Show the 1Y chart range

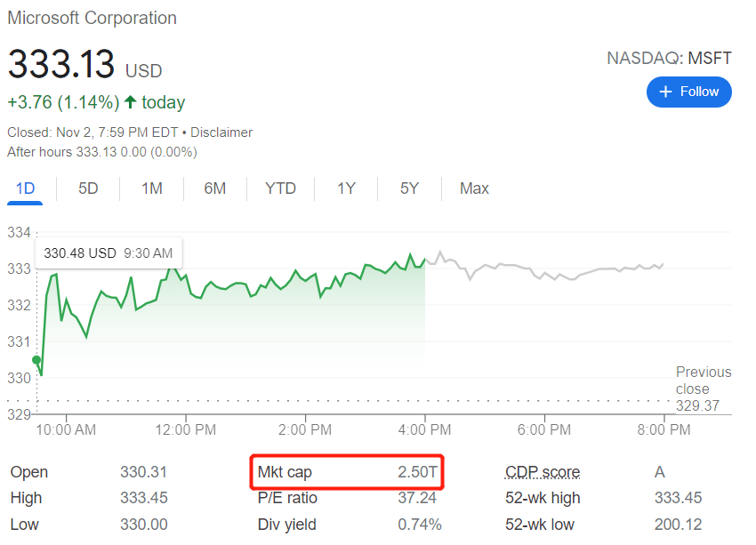[346, 188]
